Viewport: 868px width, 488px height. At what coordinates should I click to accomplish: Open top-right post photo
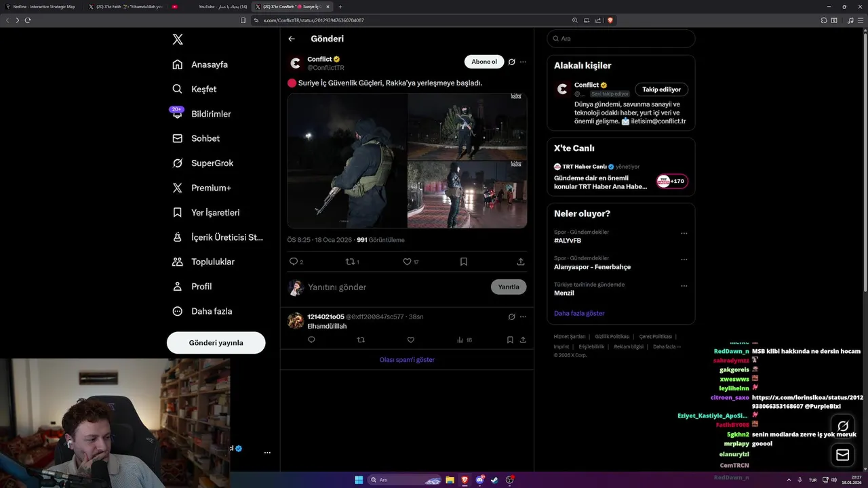click(x=467, y=127)
